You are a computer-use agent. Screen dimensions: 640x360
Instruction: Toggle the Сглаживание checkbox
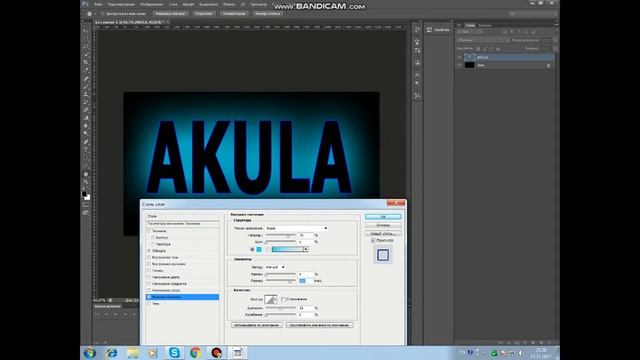283,299
